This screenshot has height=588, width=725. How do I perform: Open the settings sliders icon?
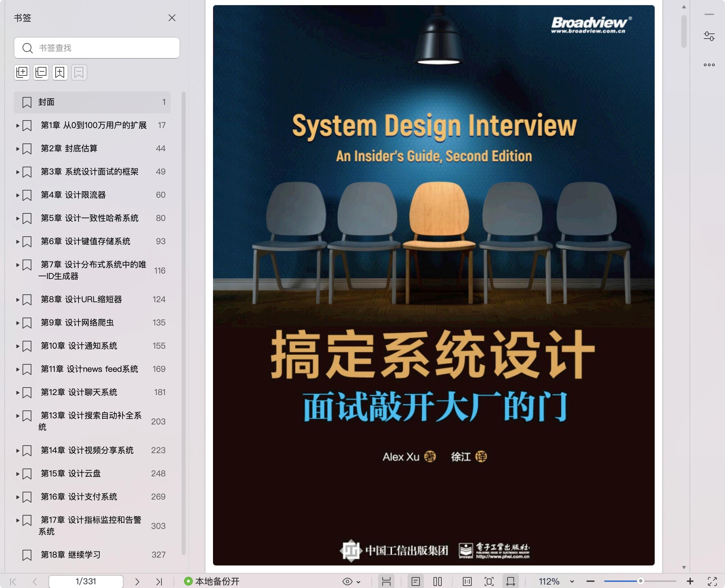coord(709,36)
